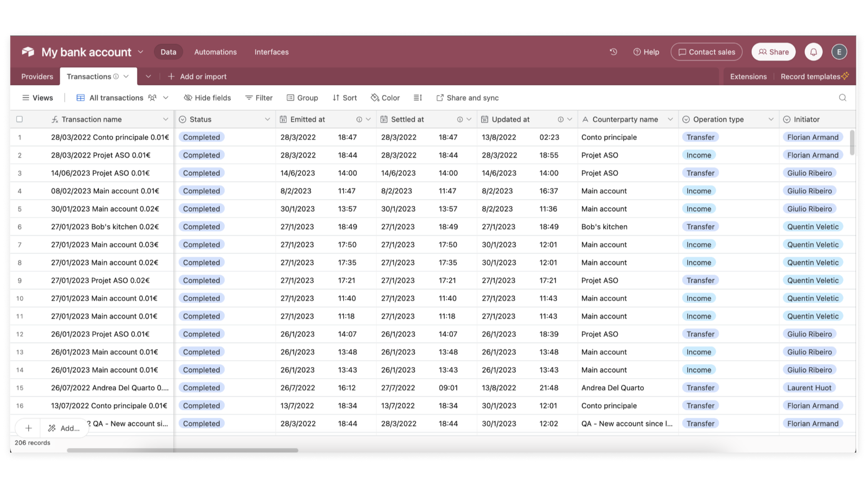Open the Transactions tab dropdown arrow

click(x=126, y=76)
